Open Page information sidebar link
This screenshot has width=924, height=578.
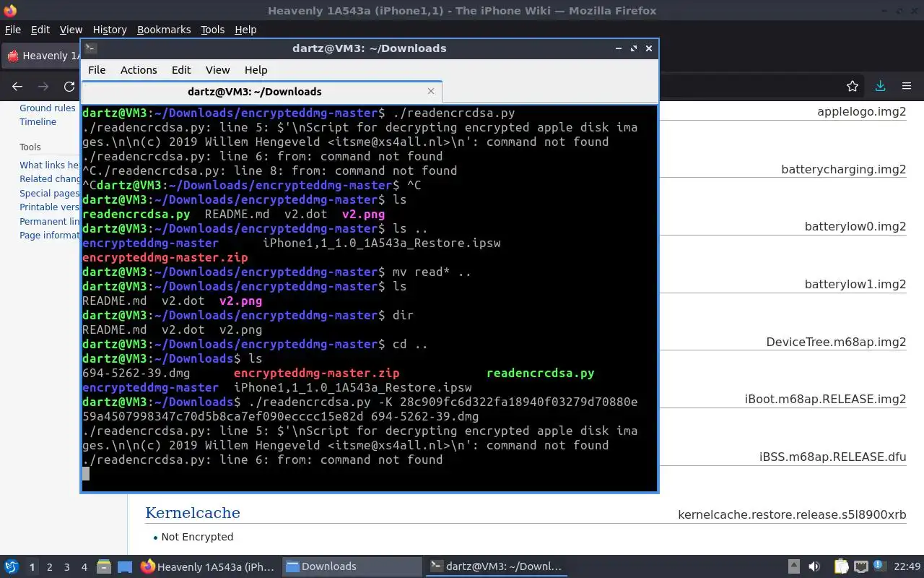coord(49,235)
